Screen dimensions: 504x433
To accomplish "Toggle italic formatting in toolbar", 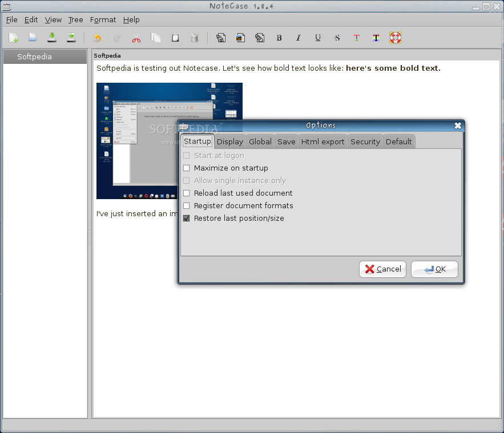I will pyautogui.click(x=299, y=38).
